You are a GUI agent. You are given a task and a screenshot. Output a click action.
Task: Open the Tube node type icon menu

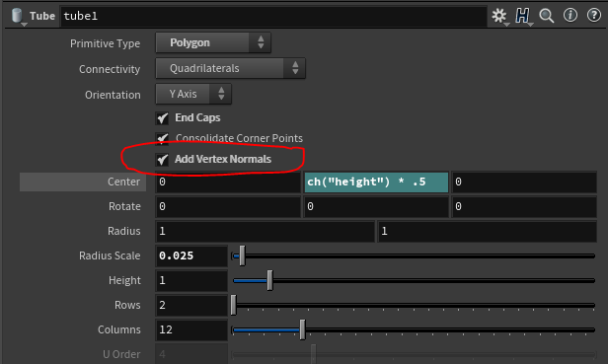pos(17,17)
